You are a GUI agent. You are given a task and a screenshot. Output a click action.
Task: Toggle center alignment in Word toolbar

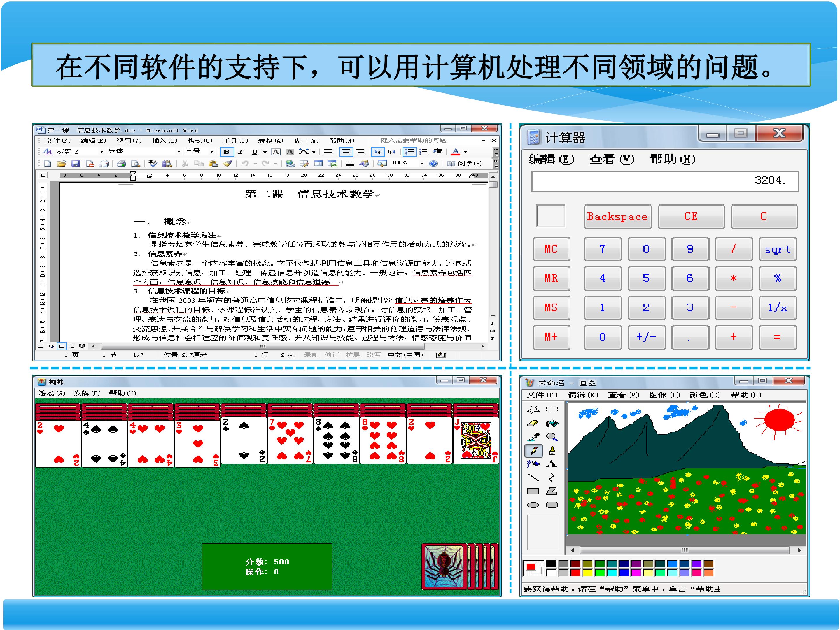(346, 152)
